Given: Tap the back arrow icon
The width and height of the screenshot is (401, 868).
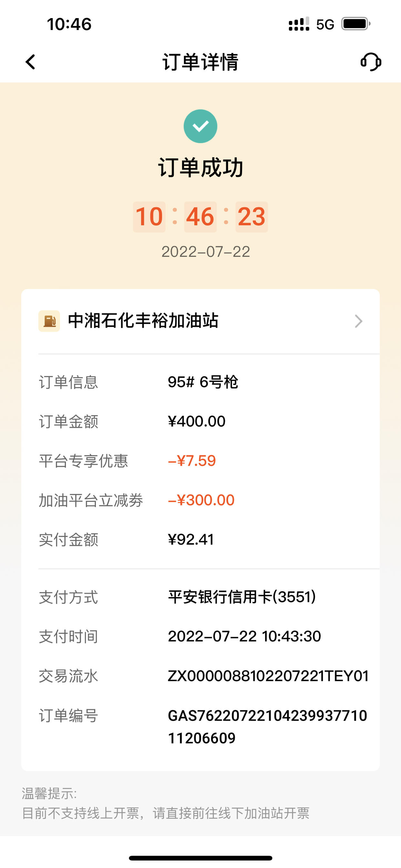Looking at the screenshot, I should [x=30, y=62].
